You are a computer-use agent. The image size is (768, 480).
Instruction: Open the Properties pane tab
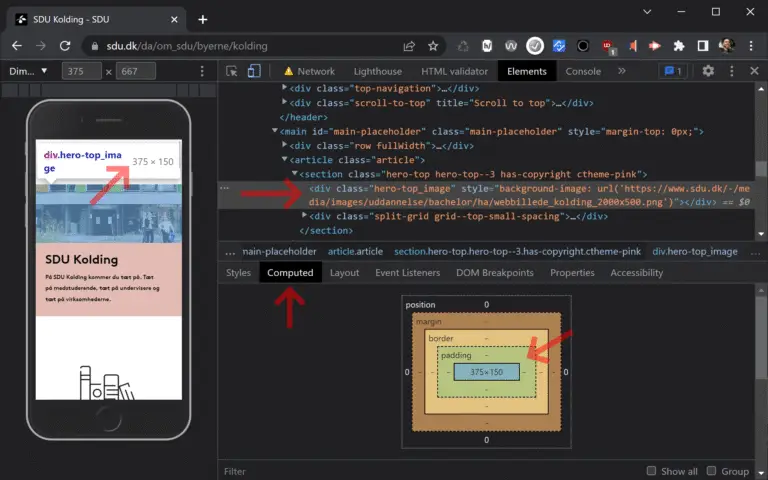coord(572,273)
